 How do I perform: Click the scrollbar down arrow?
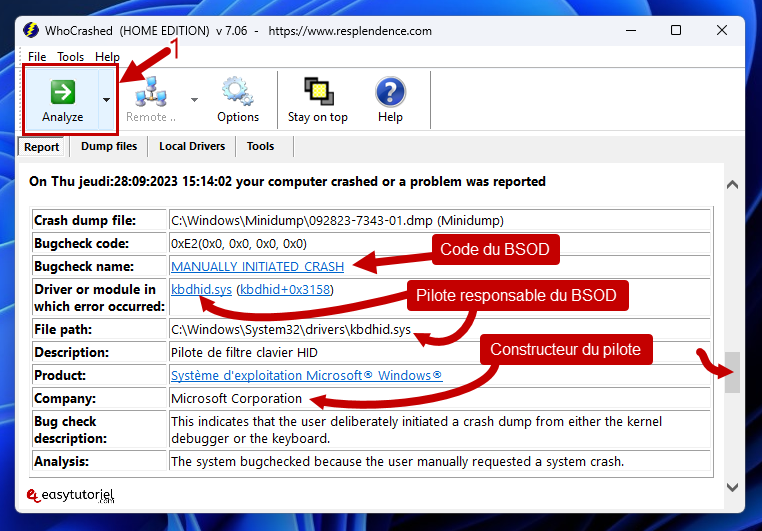point(732,487)
